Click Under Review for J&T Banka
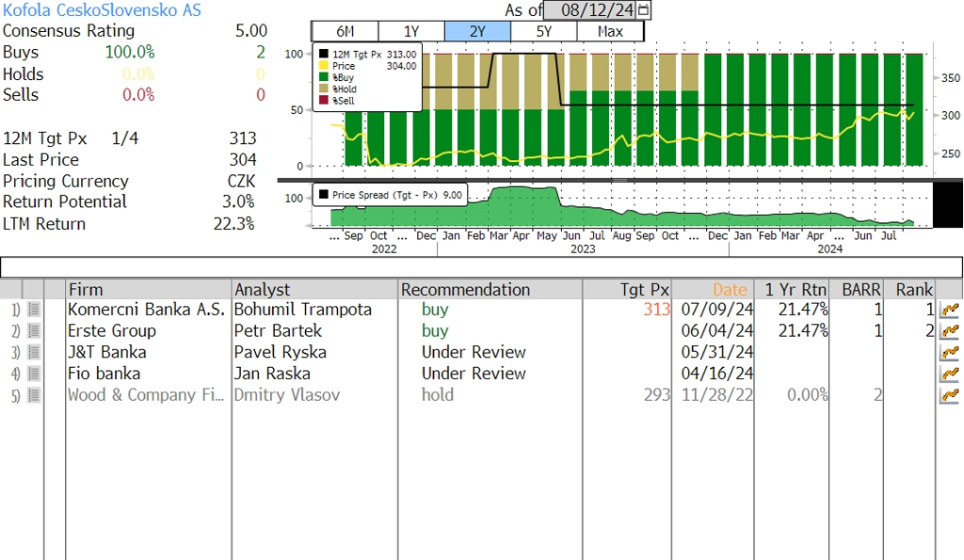 tap(474, 352)
